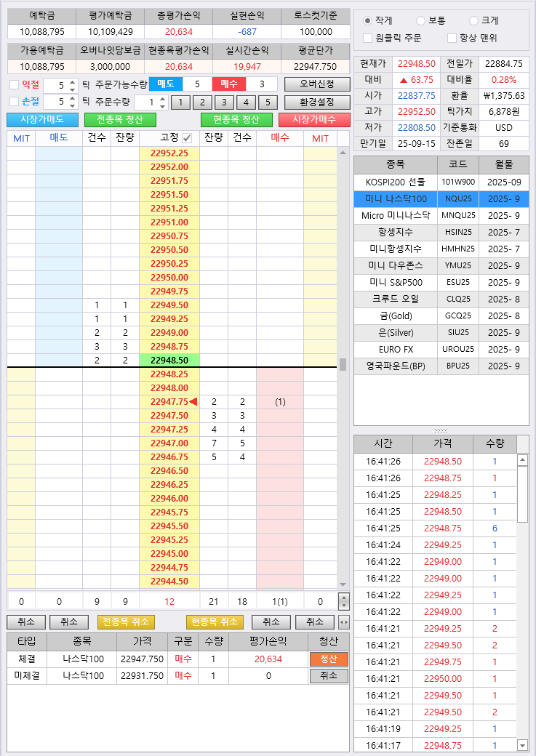The image size is (536, 756).
Task: Toggle the 익절 take-profit checkbox
Action: (15, 85)
